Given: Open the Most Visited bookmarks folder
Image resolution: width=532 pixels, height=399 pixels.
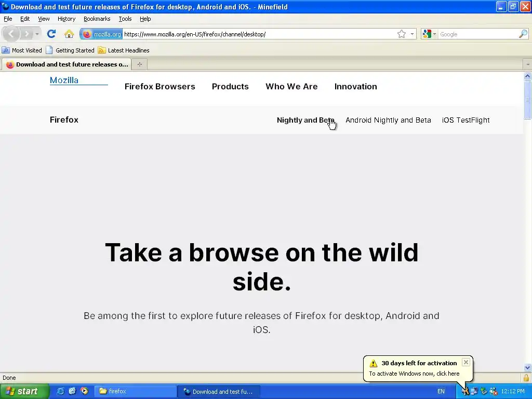Looking at the screenshot, I should click(22, 50).
